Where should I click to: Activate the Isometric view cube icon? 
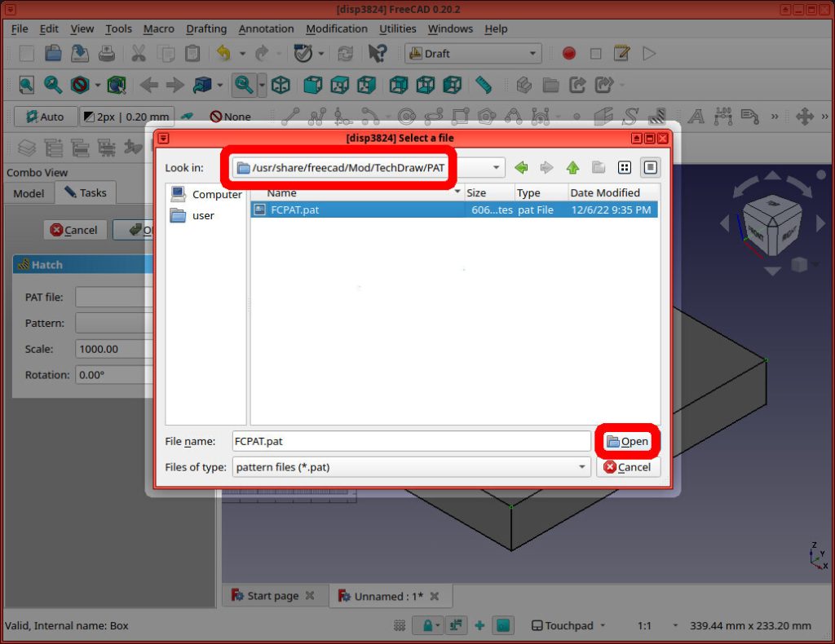click(280, 84)
